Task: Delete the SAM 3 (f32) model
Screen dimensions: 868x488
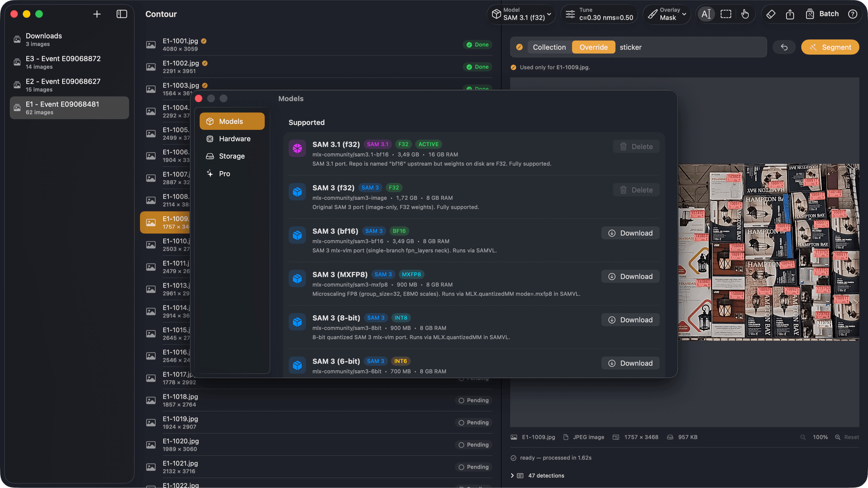Action: pyautogui.click(x=636, y=190)
